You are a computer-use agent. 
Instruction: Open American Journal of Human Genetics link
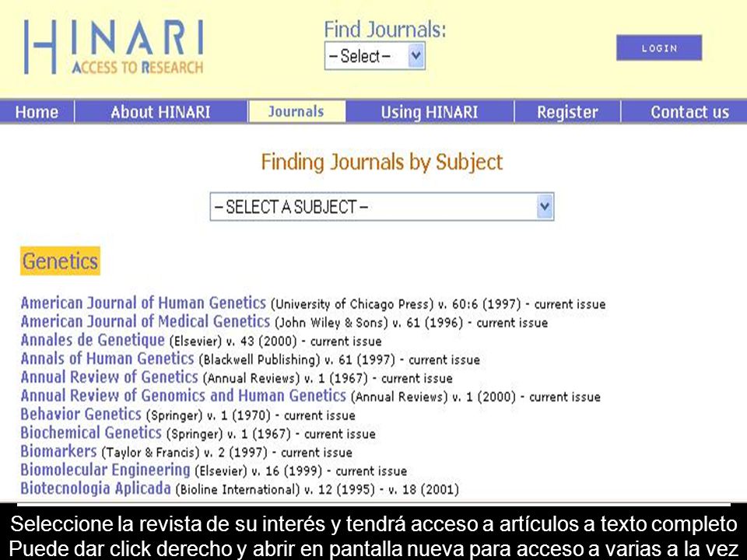(x=143, y=303)
